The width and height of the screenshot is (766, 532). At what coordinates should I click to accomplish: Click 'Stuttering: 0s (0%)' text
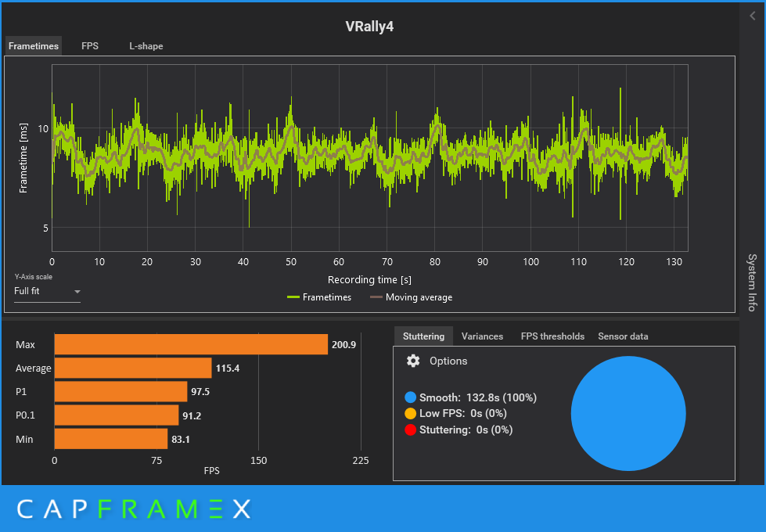466,430
